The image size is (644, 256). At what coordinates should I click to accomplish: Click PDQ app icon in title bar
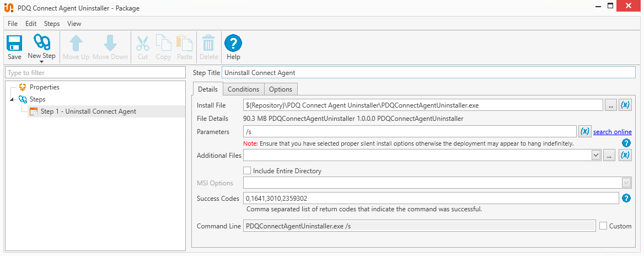tap(9, 7)
